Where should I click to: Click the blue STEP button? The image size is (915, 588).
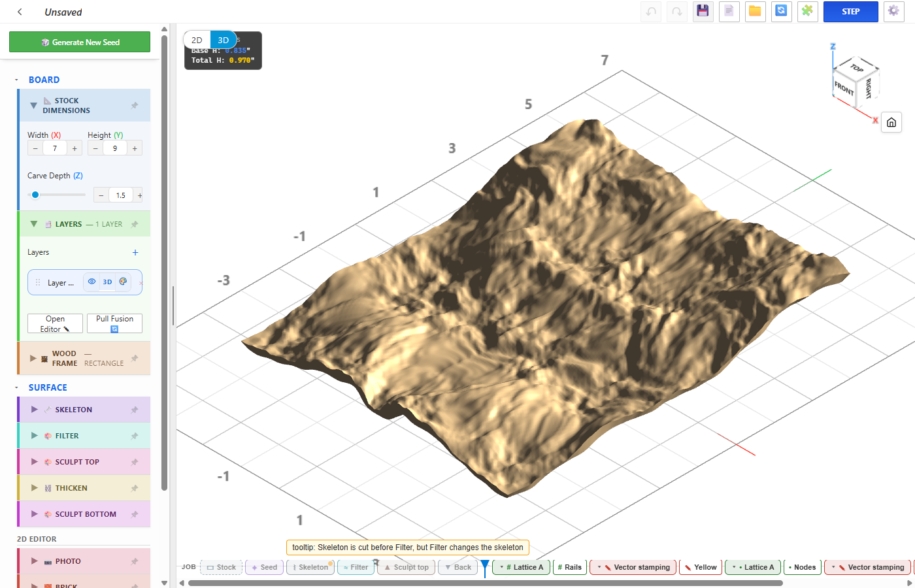850,11
